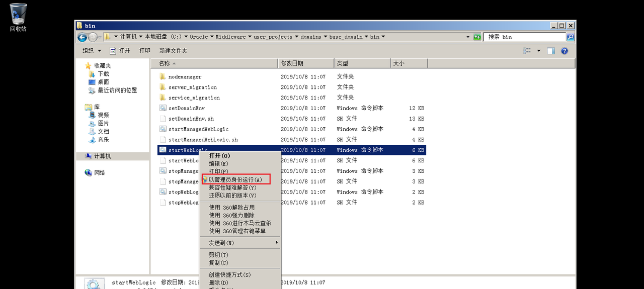Toggle the preview pane icon
The height and width of the screenshot is (289, 644).
coord(551,51)
